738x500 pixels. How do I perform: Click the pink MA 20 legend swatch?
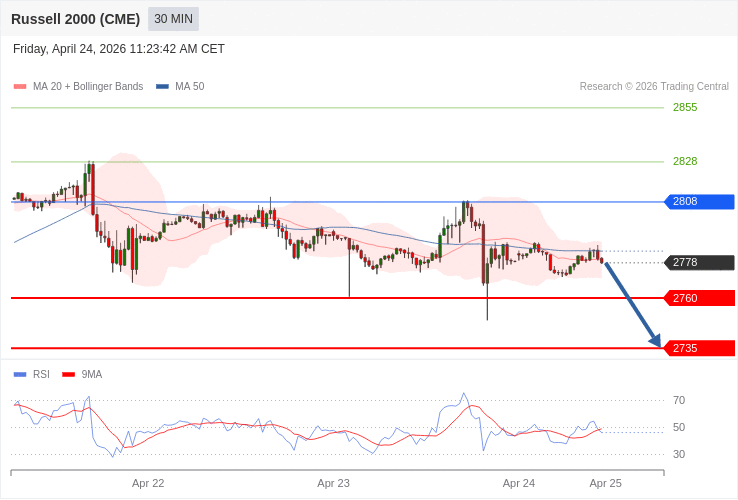(20, 87)
